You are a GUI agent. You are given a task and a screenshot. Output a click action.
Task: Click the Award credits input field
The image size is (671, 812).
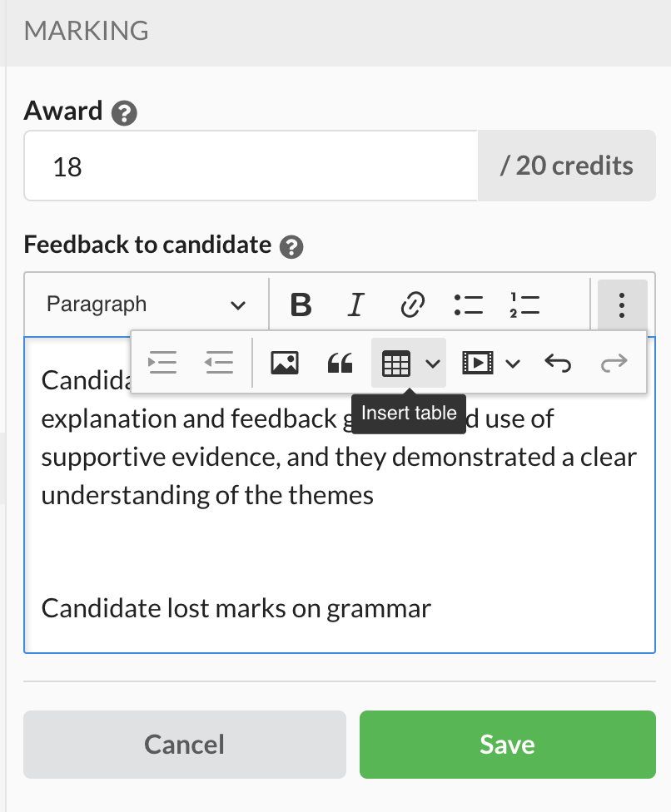(251, 166)
